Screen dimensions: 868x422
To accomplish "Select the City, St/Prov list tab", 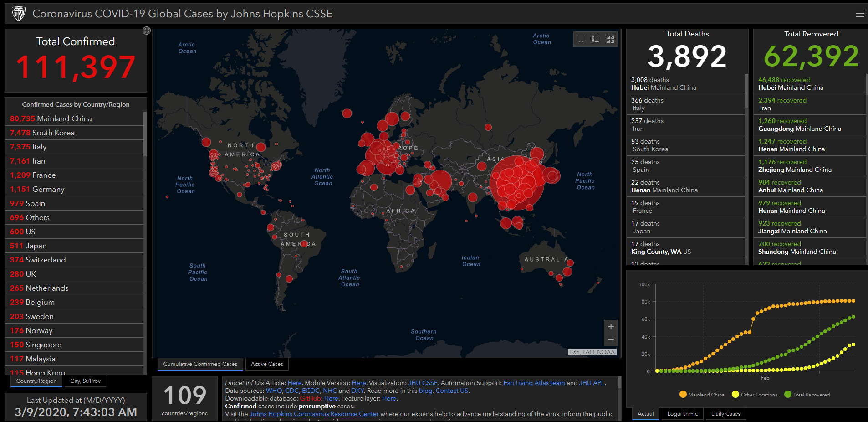I will pyautogui.click(x=86, y=381).
